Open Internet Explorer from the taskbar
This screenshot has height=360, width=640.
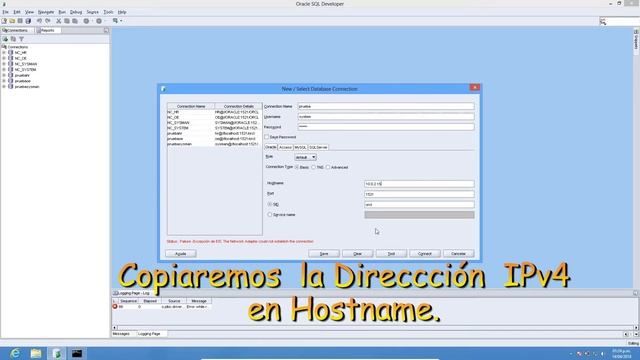pyautogui.click(x=15, y=353)
